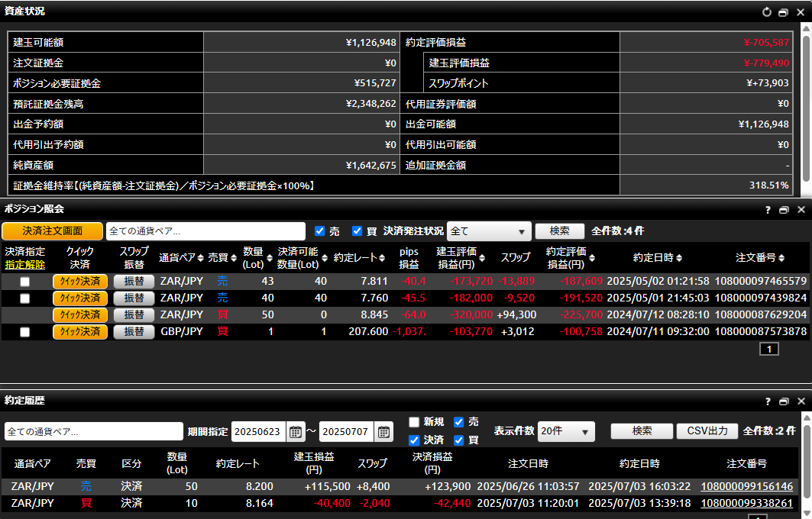Quick-close the ZAR/JPY 7.811 position
The image size is (812, 519).
(x=79, y=282)
